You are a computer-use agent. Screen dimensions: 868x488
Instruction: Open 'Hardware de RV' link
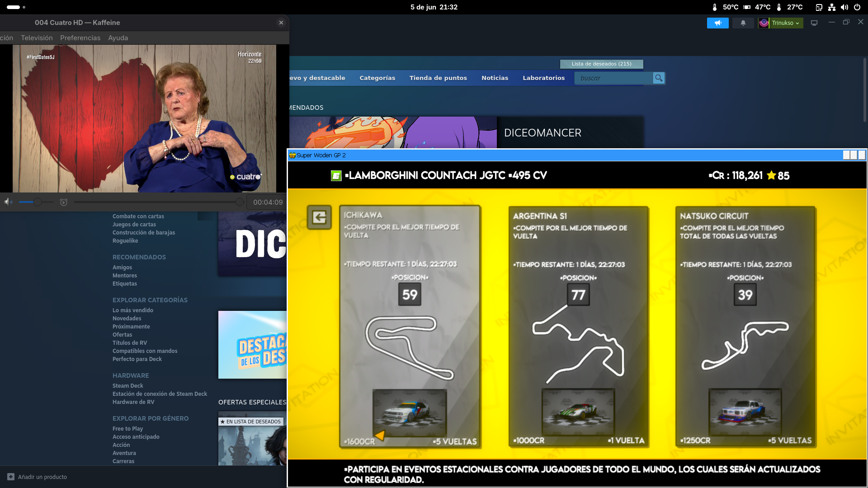[x=133, y=402]
